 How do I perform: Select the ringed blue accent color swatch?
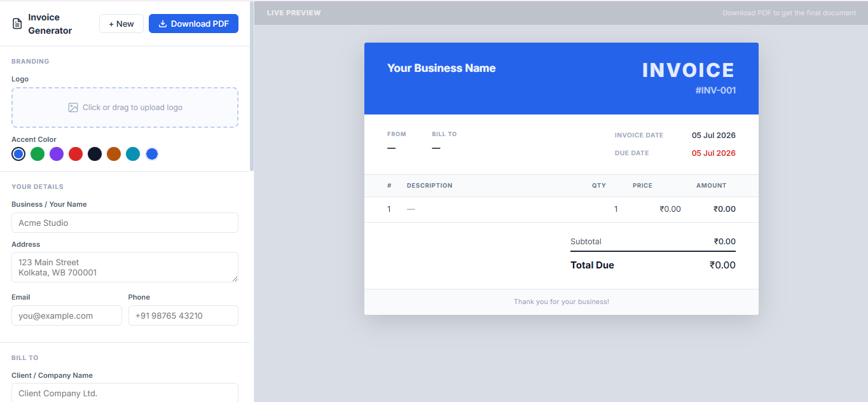point(18,154)
